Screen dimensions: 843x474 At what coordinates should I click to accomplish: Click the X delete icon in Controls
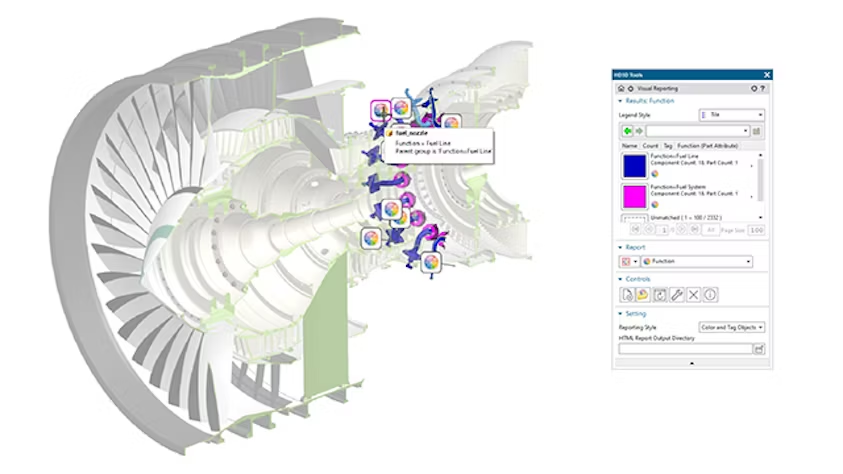[x=692, y=294]
